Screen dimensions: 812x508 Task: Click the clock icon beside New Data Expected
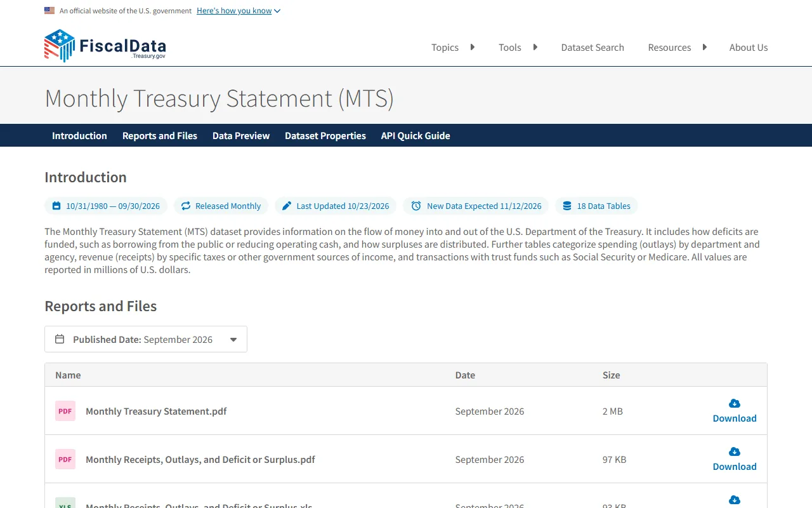point(416,206)
